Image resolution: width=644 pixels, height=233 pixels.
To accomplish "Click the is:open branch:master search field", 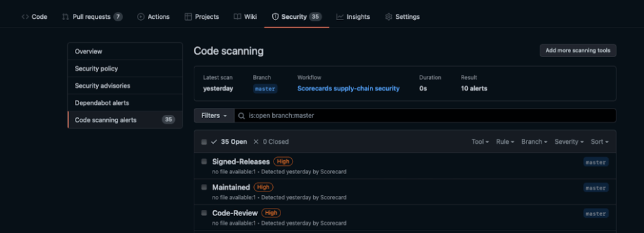I will (425, 116).
